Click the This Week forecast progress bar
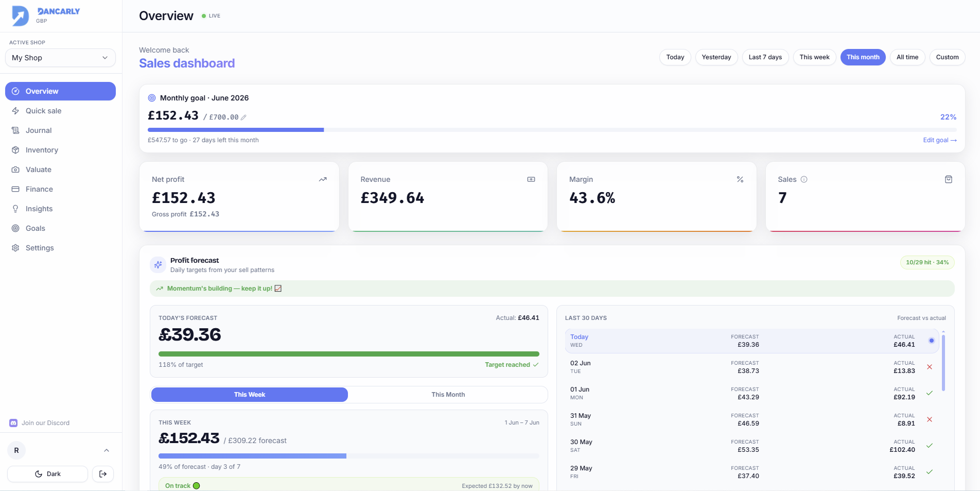The width and height of the screenshot is (980, 491). [349, 456]
